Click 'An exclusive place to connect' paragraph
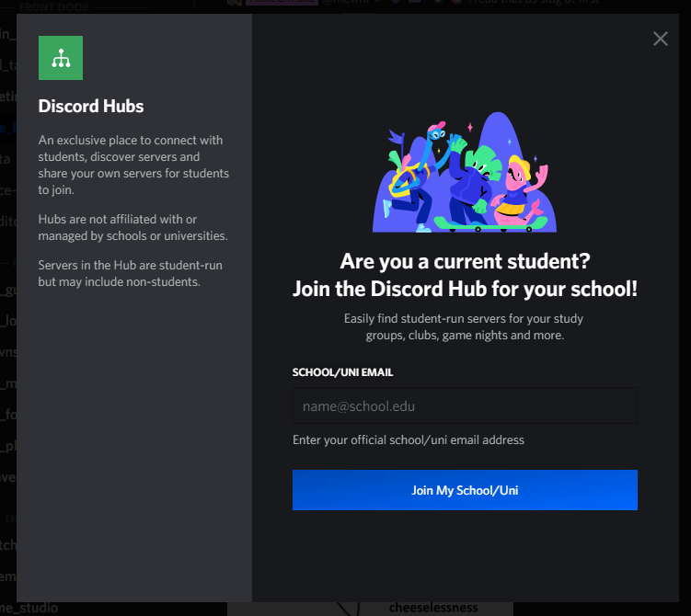Screen dimensions: 691x616 coord(133,165)
